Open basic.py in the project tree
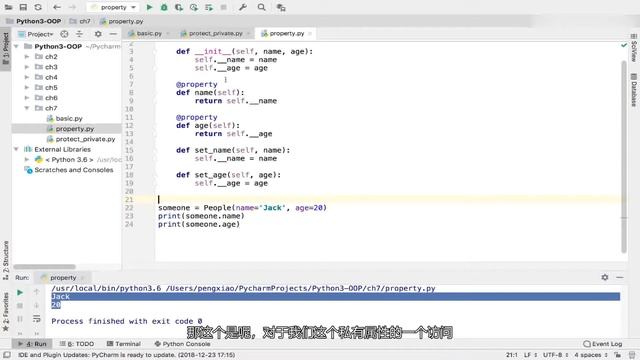Image resolution: width=640 pixels, height=360 pixels. coord(64,118)
